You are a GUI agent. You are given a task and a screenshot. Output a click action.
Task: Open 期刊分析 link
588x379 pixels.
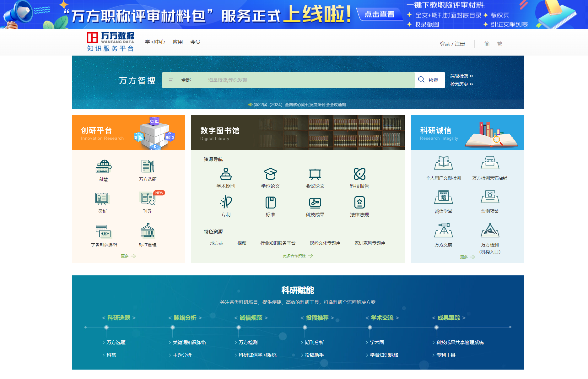point(314,342)
